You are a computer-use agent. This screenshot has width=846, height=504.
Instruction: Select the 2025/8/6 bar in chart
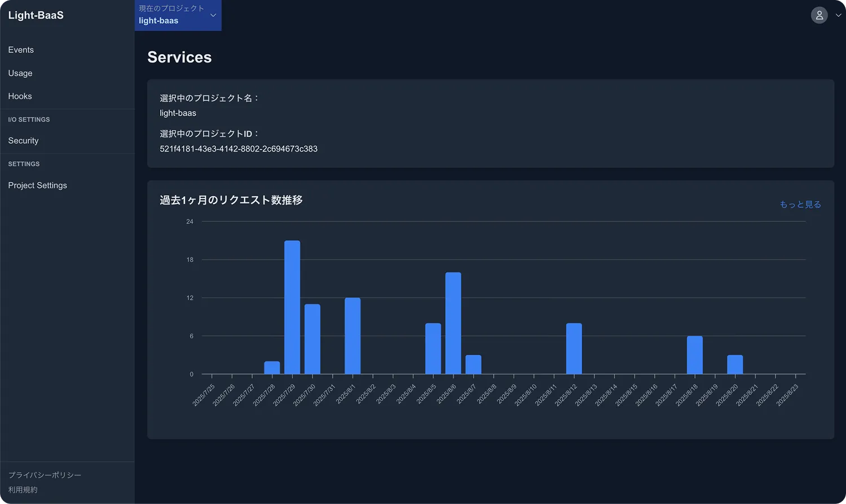(x=453, y=323)
